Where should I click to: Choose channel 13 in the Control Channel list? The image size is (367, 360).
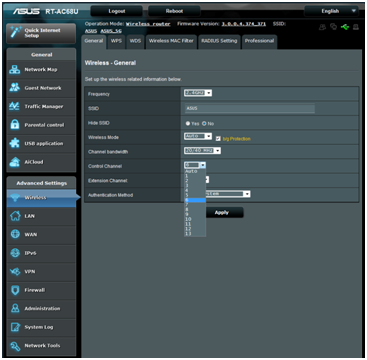195,234
